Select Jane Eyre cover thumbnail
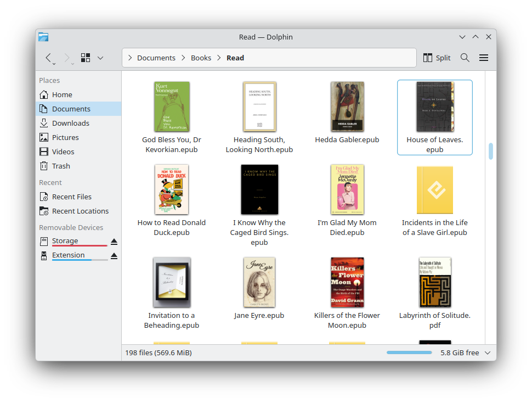This screenshot has height=403, width=532. pos(259,282)
